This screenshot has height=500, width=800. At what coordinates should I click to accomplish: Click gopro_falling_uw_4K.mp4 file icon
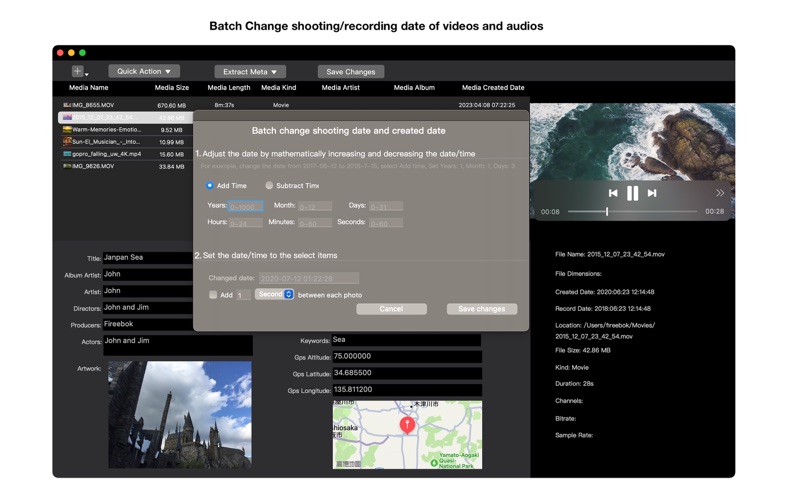pos(67,154)
